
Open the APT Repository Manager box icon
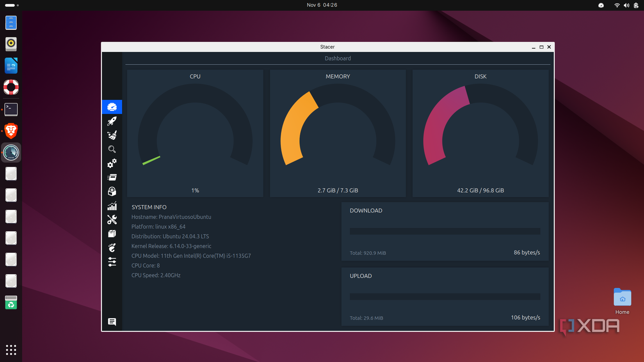pos(112,233)
